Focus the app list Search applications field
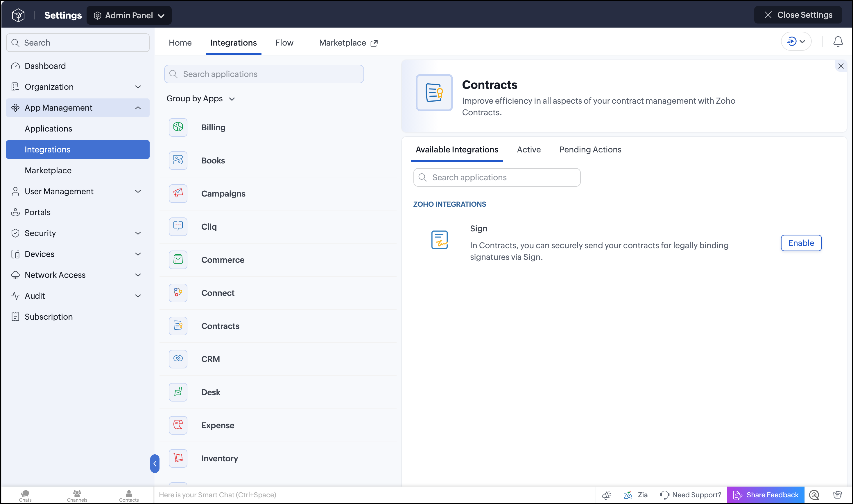 (x=264, y=74)
